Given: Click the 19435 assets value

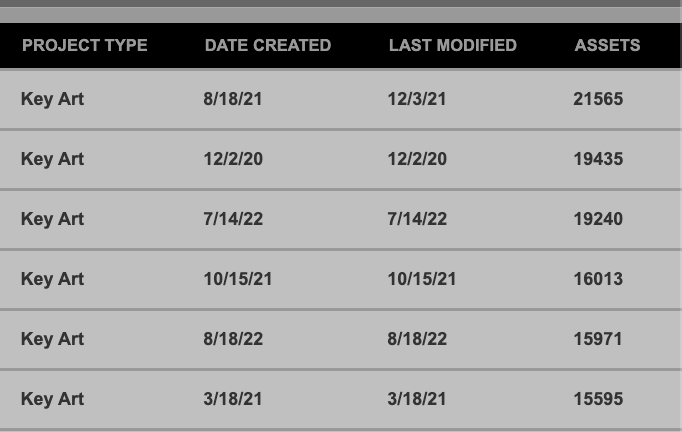Looking at the screenshot, I should pos(598,159).
